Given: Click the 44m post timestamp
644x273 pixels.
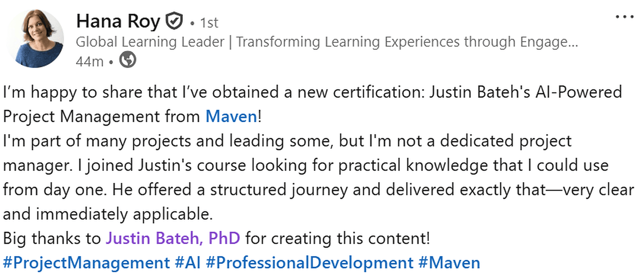Looking at the screenshot, I should (90, 62).
